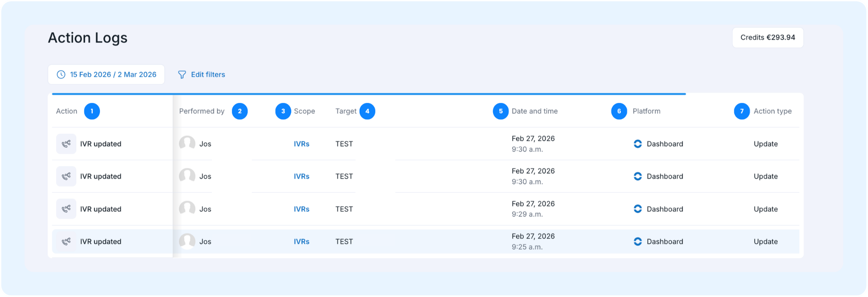Viewport: 868px width, 297px height.
Task: Click numbered marker 5 beside Date and time
Action: 501,111
